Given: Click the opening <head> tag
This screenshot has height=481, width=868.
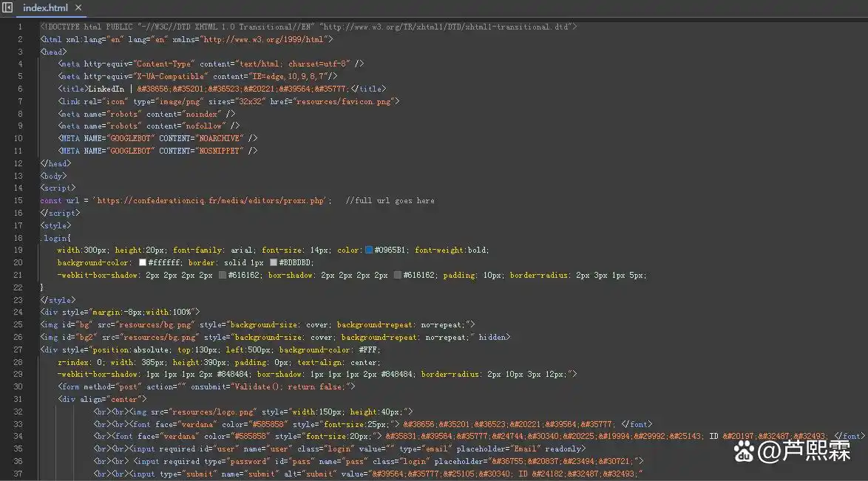Looking at the screenshot, I should tap(53, 52).
